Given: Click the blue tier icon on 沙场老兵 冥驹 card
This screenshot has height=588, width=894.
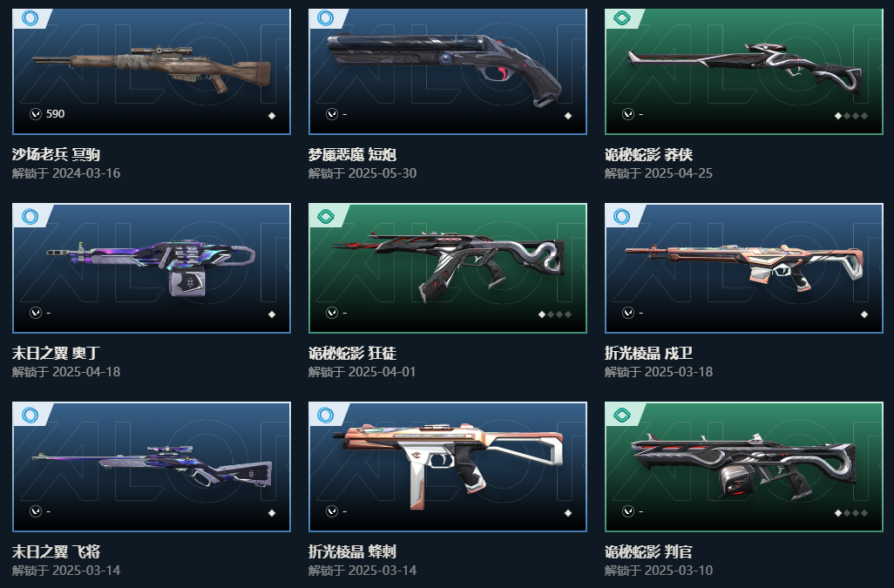Looking at the screenshot, I should 30,18.
